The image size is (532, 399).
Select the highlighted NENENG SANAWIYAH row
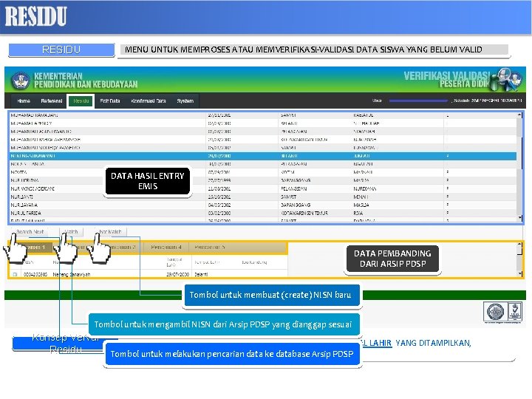[x=263, y=156]
